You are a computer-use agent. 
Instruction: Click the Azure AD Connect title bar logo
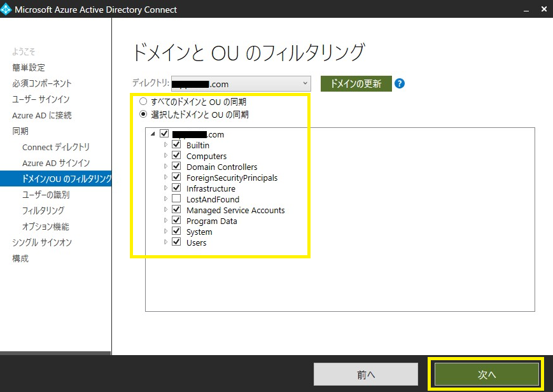click(x=6, y=10)
